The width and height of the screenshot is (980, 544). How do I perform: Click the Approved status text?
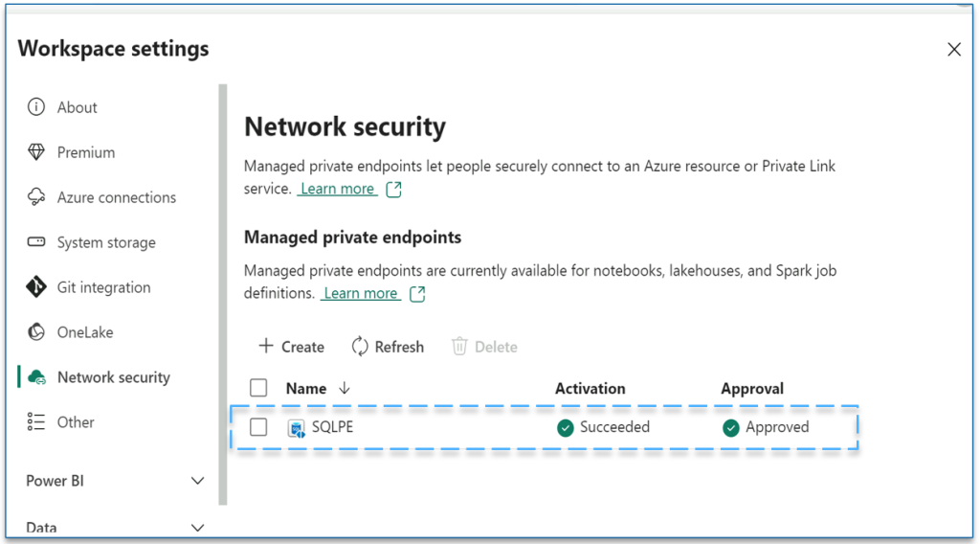pos(777,427)
